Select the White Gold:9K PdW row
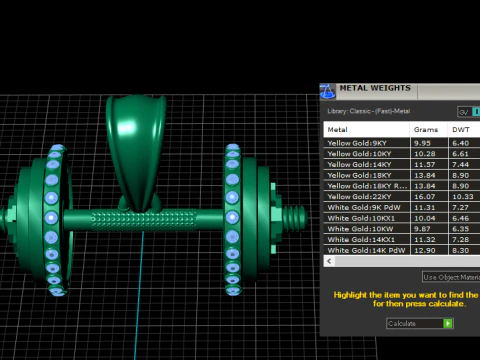Screen dimensions: 480x360 402,207
